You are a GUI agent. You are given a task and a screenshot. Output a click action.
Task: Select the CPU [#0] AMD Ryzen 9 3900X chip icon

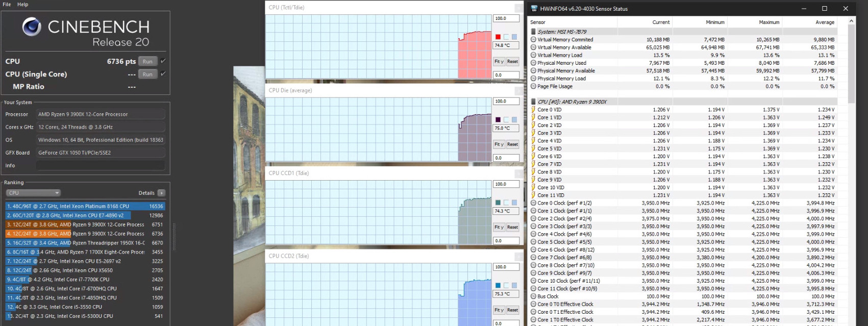(533, 102)
